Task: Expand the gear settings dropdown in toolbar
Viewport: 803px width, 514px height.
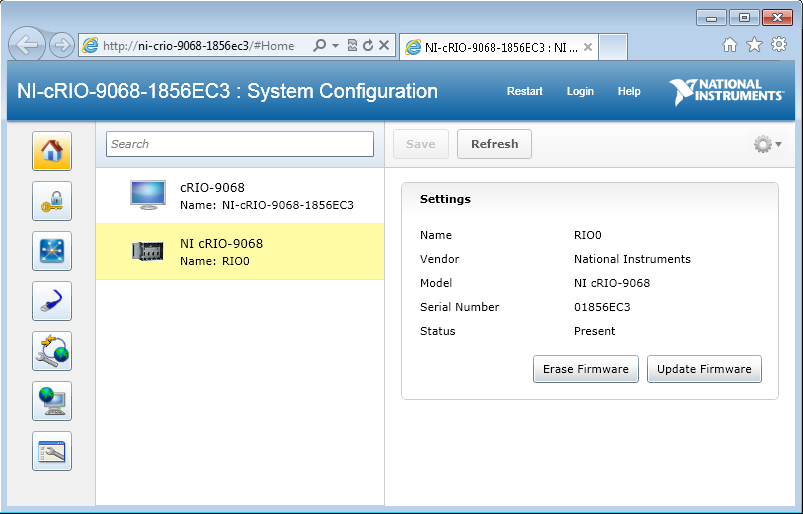Action: [767, 144]
